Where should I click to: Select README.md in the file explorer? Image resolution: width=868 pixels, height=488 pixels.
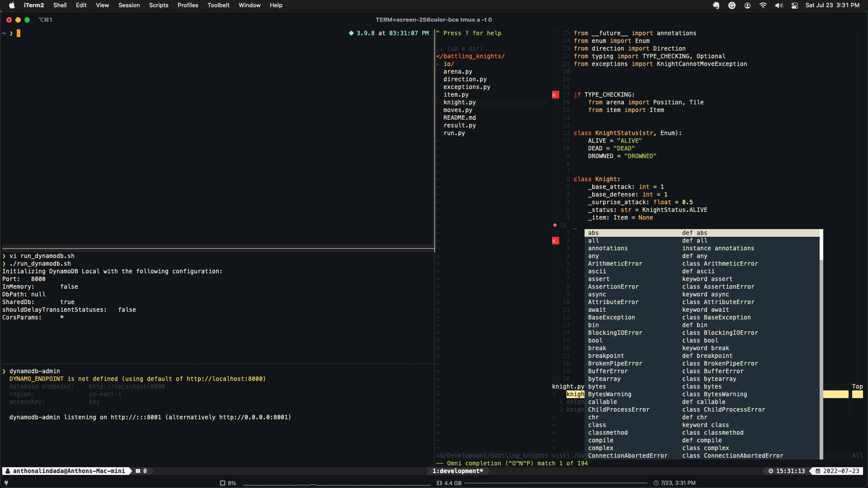pyautogui.click(x=459, y=118)
